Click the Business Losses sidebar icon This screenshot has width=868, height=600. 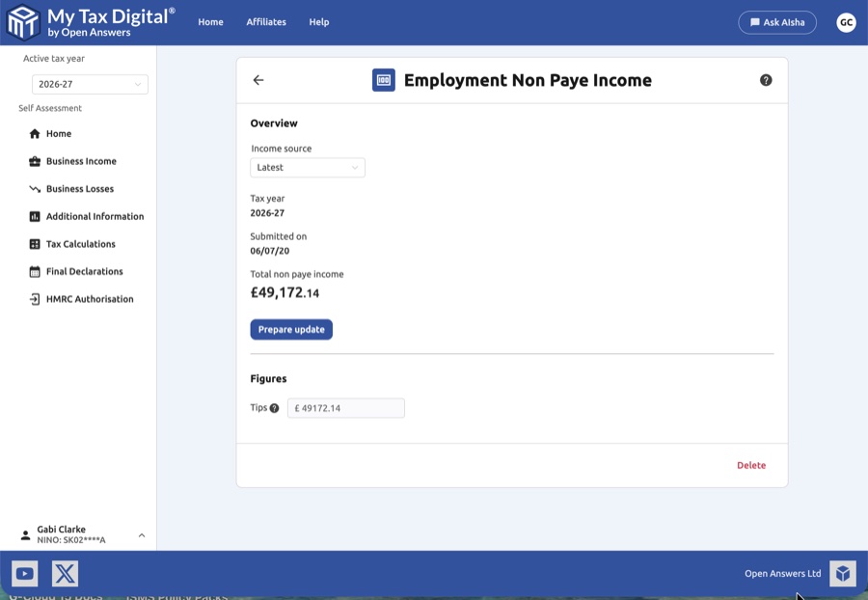pos(34,188)
